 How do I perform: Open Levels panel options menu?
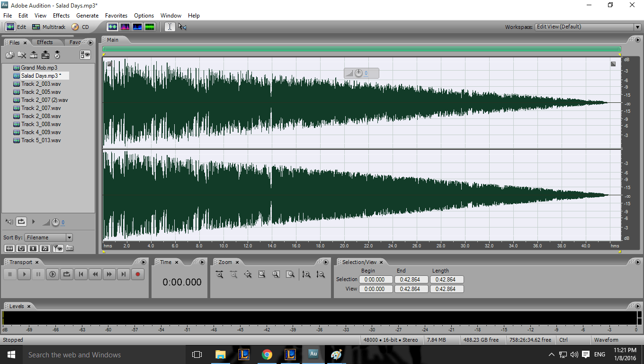[637, 306]
